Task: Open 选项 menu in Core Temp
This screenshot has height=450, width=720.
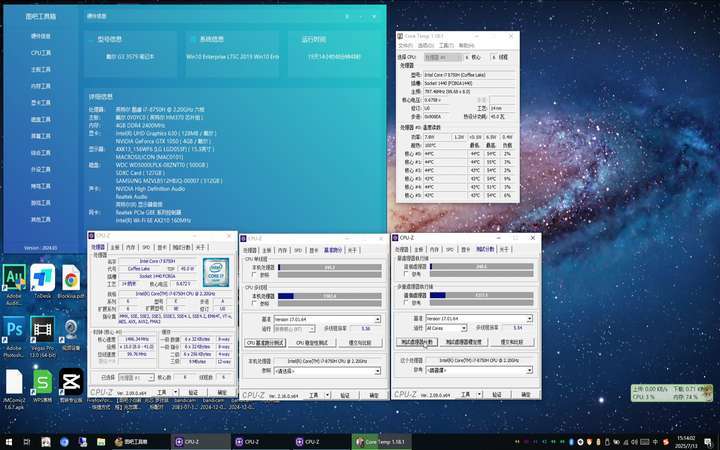Action: (426, 45)
